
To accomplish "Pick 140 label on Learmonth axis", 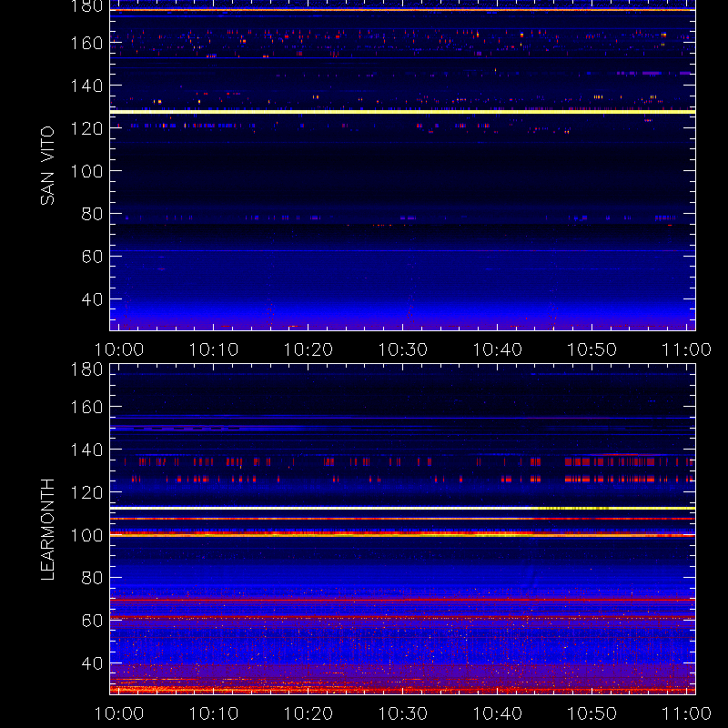I will [x=86, y=450].
